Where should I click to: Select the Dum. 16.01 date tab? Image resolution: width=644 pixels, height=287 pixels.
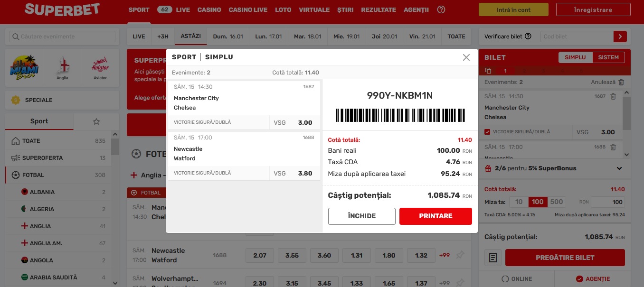click(x=228, y=37)
